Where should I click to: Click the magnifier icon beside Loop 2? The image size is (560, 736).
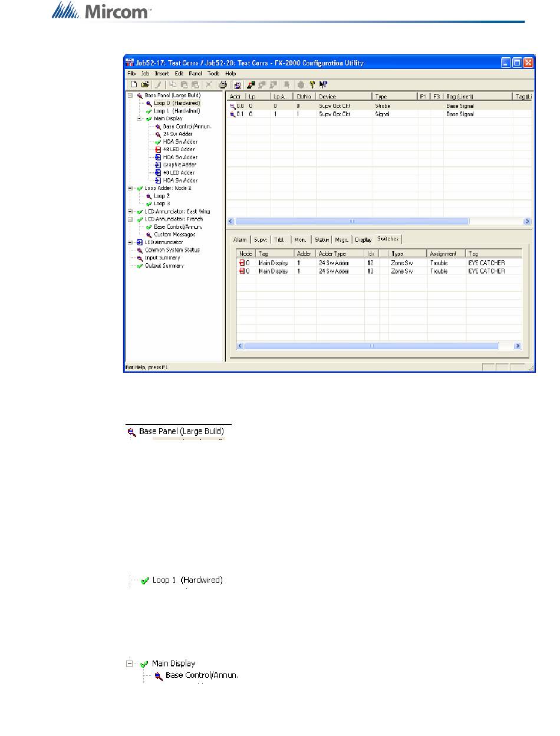150,196
